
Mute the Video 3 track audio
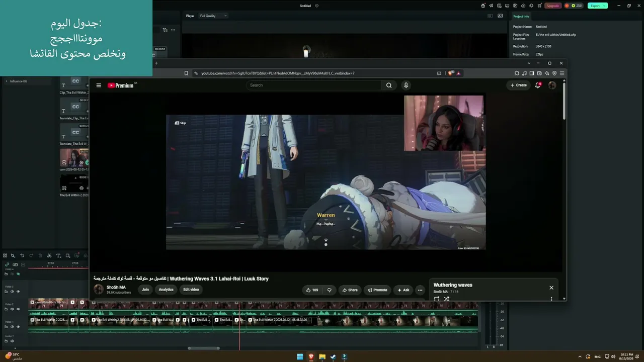coord(12,292)
